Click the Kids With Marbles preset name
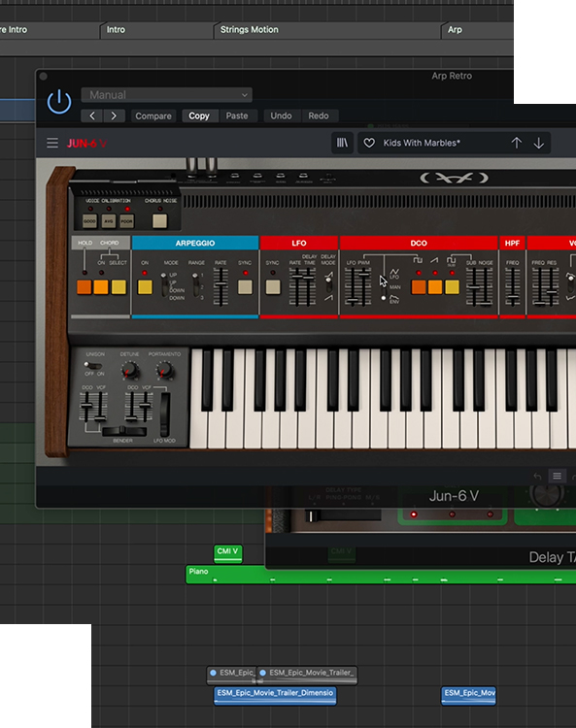The width and height of the screenshot is (576, 728). 422,143
